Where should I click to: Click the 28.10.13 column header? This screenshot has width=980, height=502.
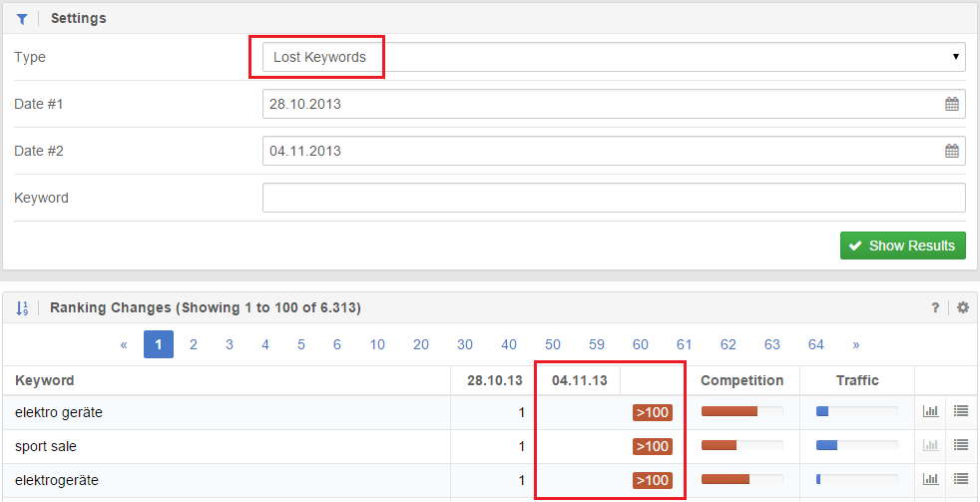click(x=494, y=380)
